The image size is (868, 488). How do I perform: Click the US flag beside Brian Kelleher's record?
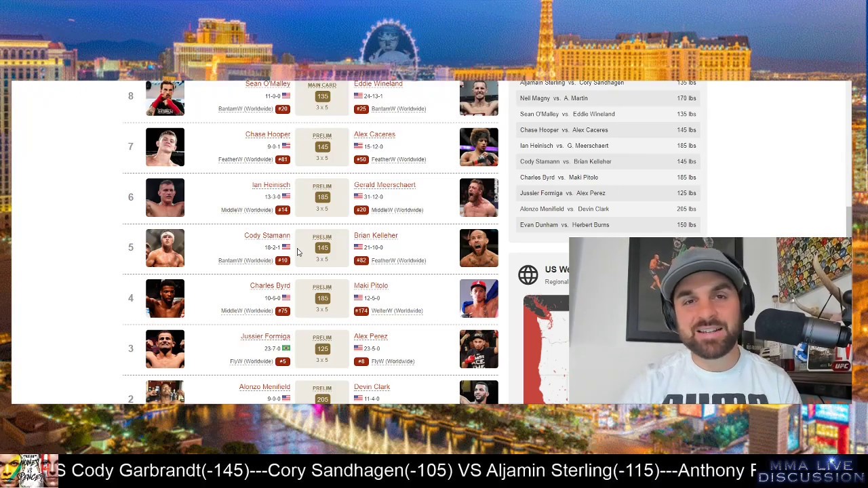point(358,247)
